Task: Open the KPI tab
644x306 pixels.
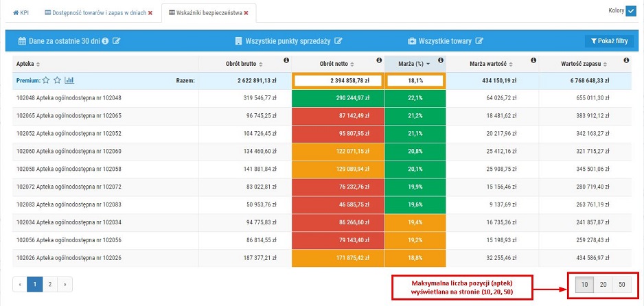Action: tap(21, 12)
